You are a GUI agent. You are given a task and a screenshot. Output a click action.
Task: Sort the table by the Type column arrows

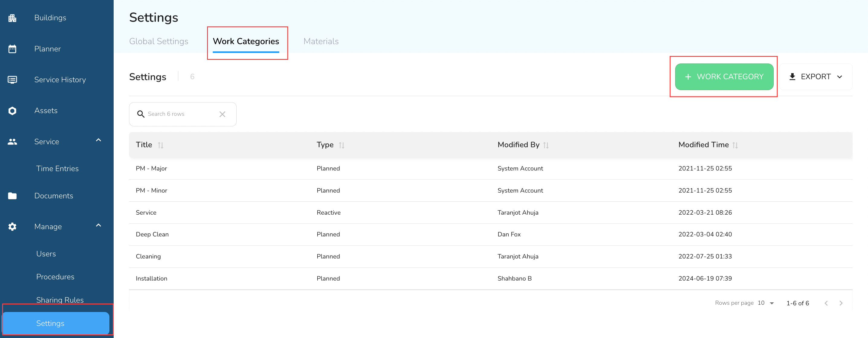pos(342,145)
